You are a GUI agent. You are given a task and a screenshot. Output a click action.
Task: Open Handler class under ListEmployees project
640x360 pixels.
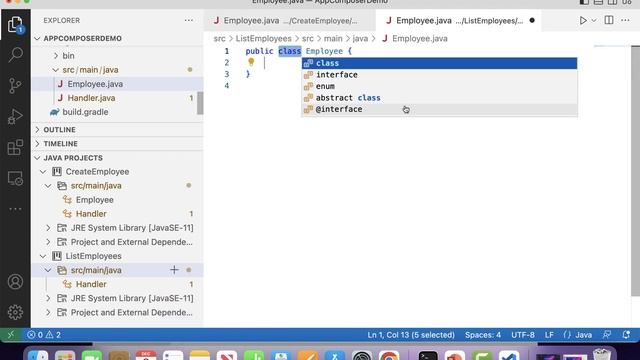pos(117,284)
